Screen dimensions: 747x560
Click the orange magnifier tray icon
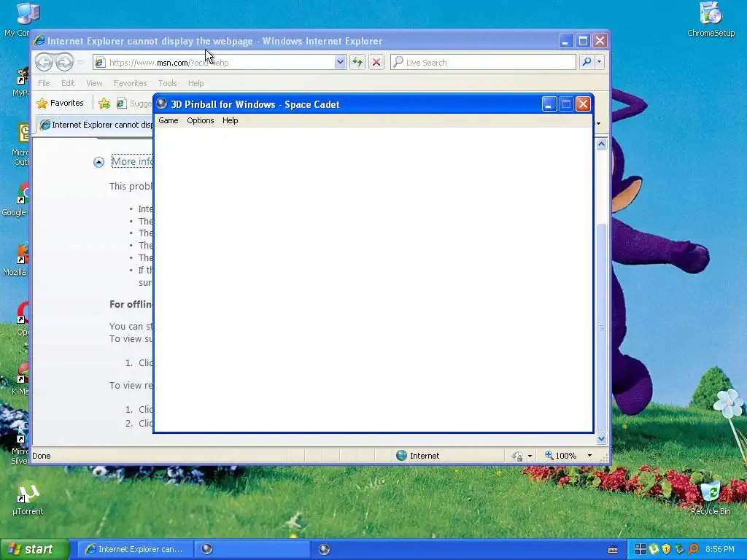tap(693, 550)
